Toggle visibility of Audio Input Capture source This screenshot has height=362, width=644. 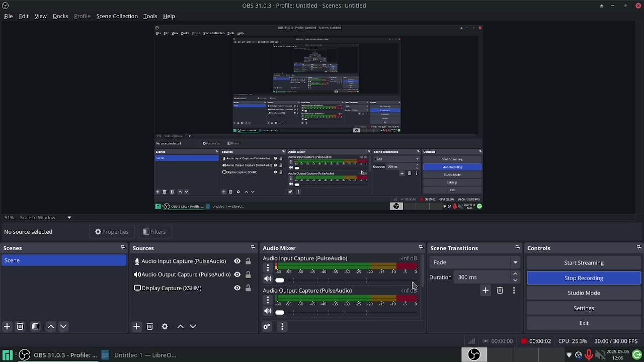pyautogui.click(x=237, y=261)
